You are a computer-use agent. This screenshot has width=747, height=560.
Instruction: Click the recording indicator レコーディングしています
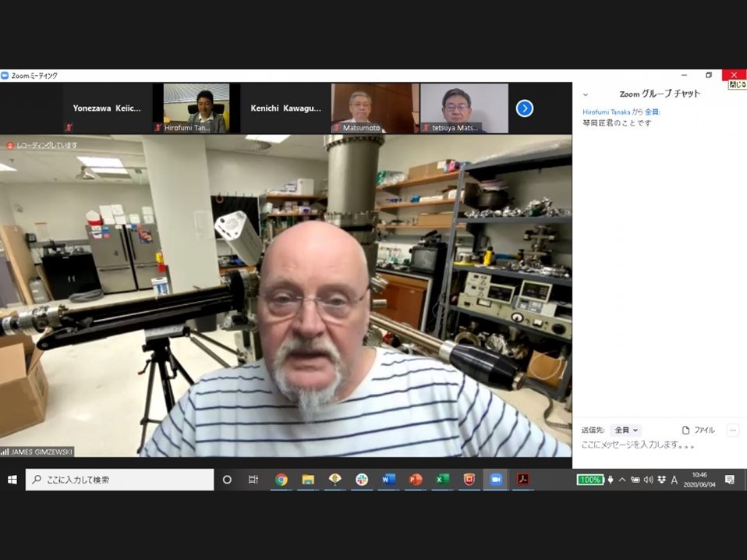pyautogui.click(x=41, y=145)
